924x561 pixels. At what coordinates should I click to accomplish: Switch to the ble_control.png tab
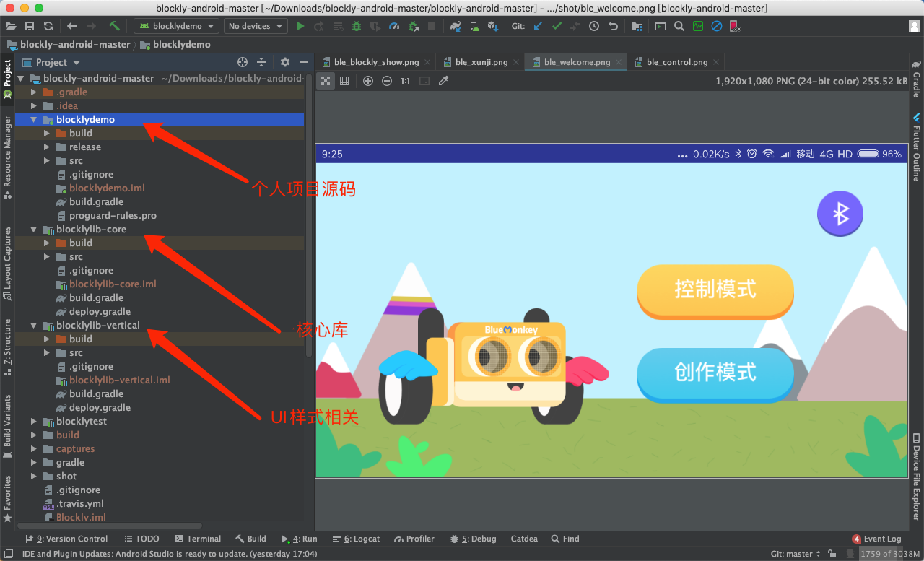click(x=677, y=62)
